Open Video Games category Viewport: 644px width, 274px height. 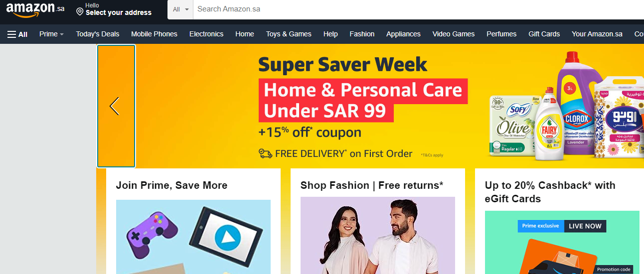(454, 34)
